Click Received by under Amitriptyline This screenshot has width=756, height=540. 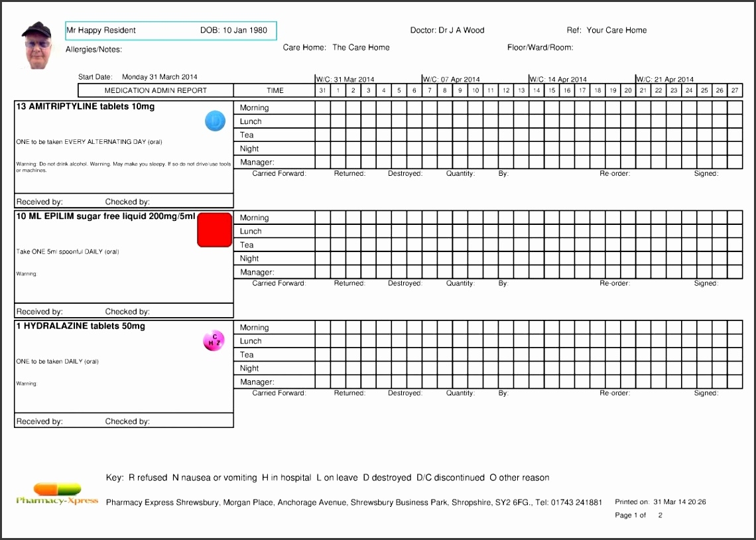[40, 202]
